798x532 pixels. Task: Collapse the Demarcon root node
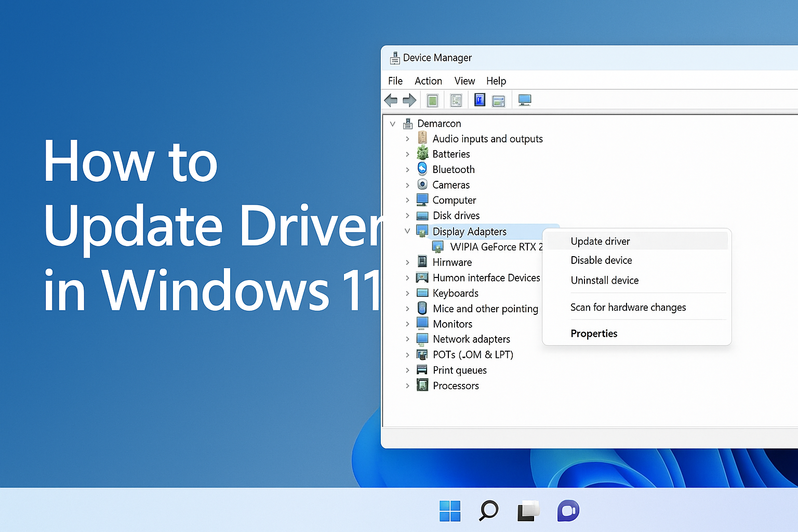click(x=393, y=124)
